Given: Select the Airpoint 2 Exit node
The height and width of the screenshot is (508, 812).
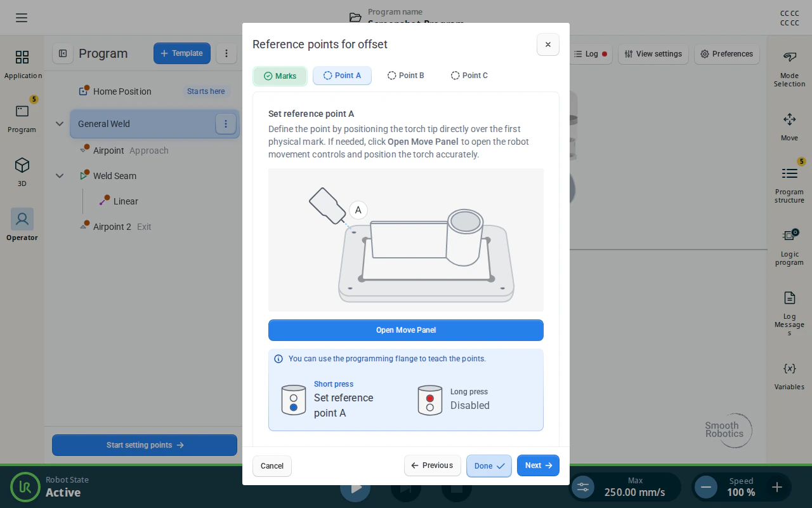Looking at the screenshot, I should (122, 227).
